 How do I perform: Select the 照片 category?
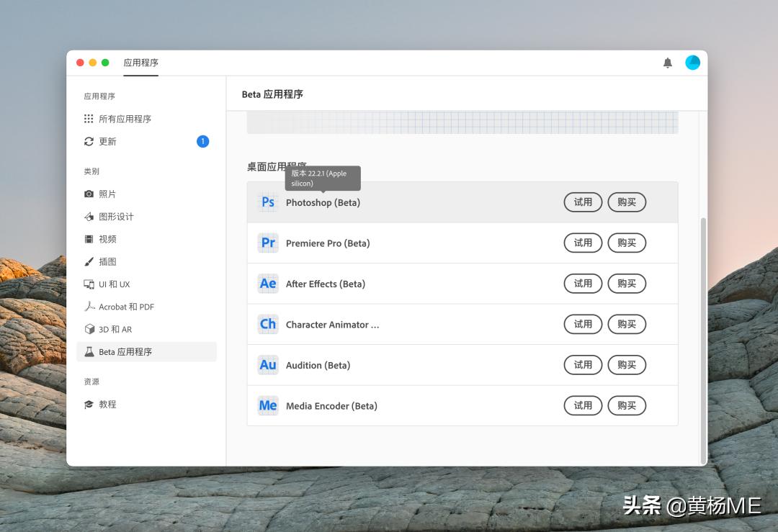[x=107, y=194]
